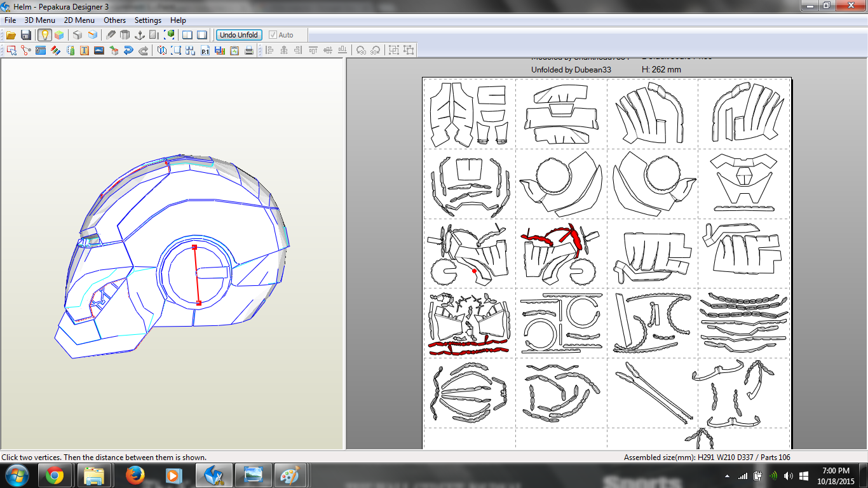Click the 'Unfolded by Dubean33' text
The height and width of the screenshot is (488, 868).
pos(571,69)
